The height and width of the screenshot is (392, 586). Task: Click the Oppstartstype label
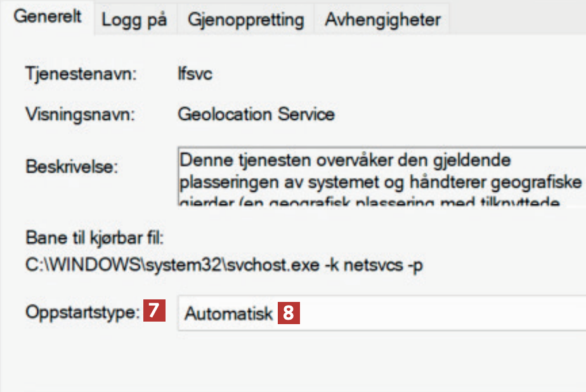click(x=82, y=313)
